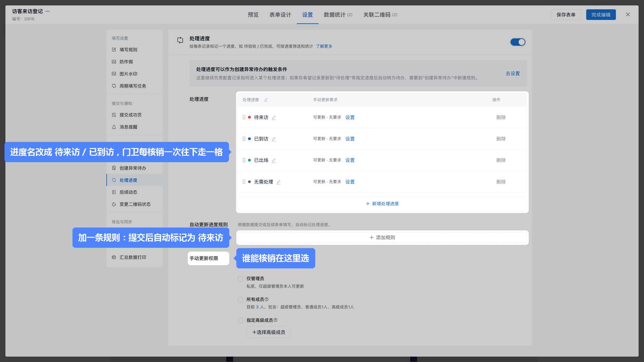Click the blue color dot of 已到访
Screen dimensions: 644x362
pos(249,139)
